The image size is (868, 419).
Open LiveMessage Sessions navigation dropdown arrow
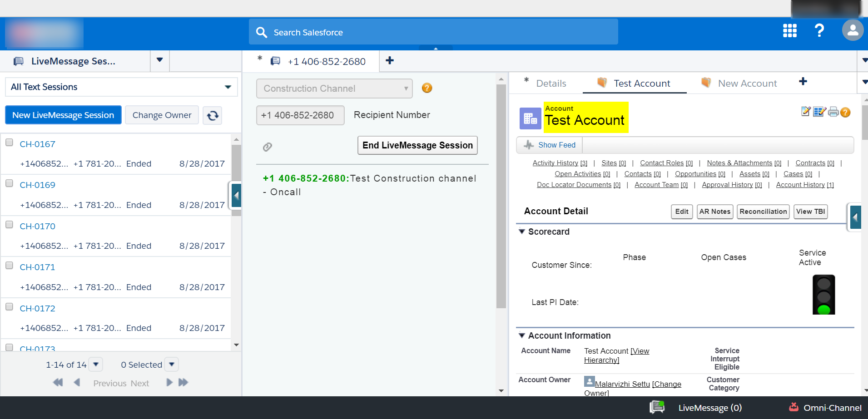[159, 60]
